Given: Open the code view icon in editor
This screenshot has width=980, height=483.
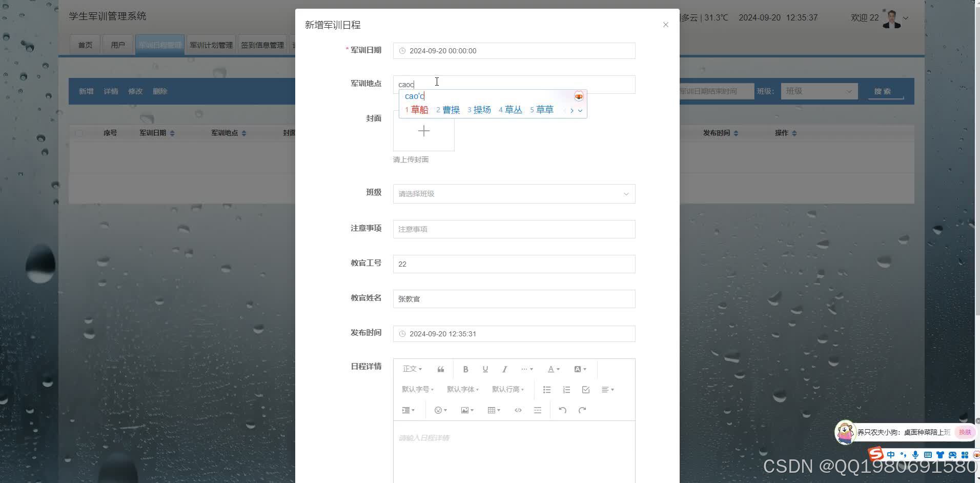Looking at the screenshot, I should pos(518,410).
